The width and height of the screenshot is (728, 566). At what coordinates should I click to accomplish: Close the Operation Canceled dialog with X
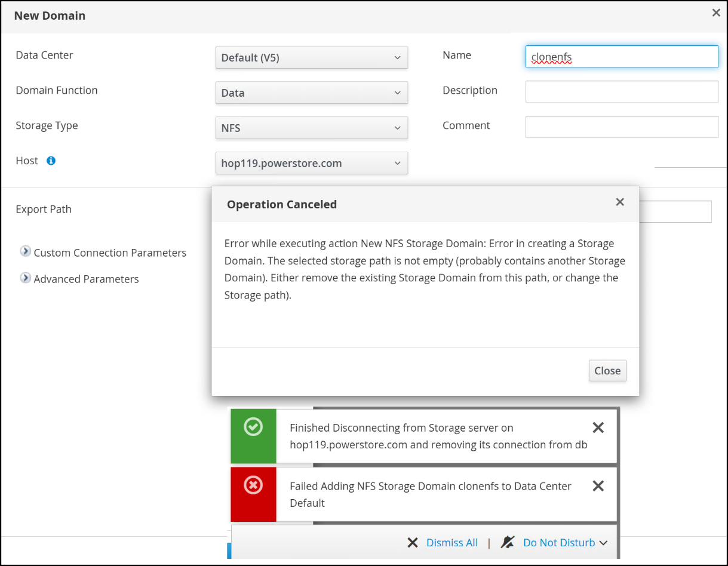click(x=620, y=202)
